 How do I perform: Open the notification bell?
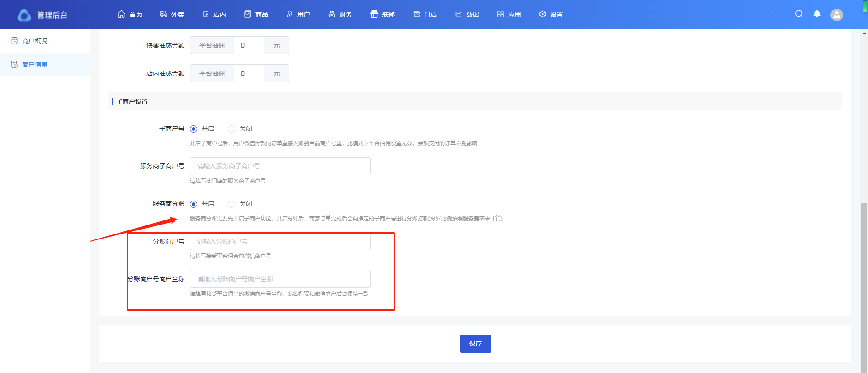pyautogui.click(x=817, y=14)
